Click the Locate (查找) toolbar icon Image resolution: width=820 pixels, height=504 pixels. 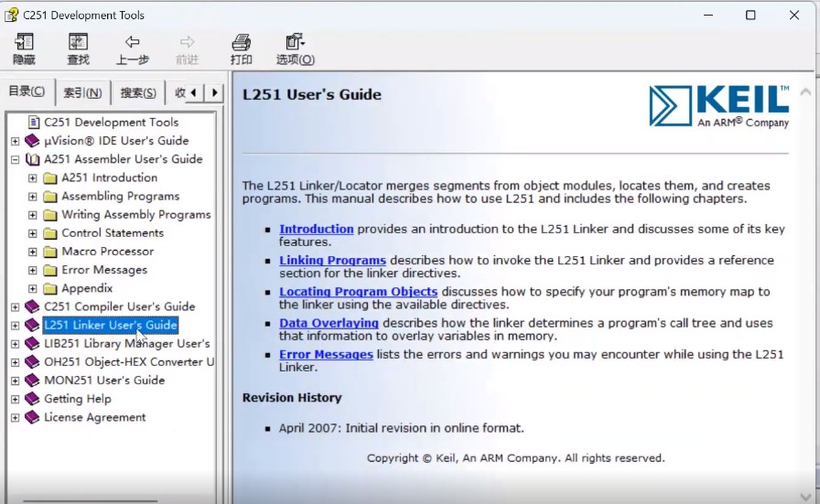[x=78, y=42]
